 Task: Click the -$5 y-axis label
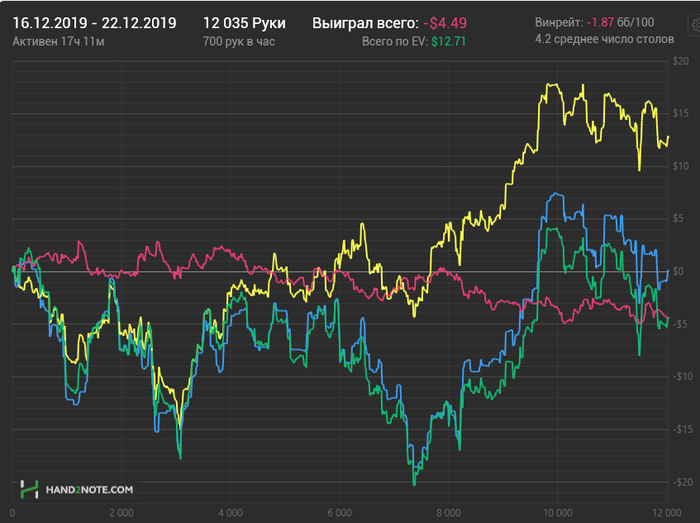click(x=680, y=324)
